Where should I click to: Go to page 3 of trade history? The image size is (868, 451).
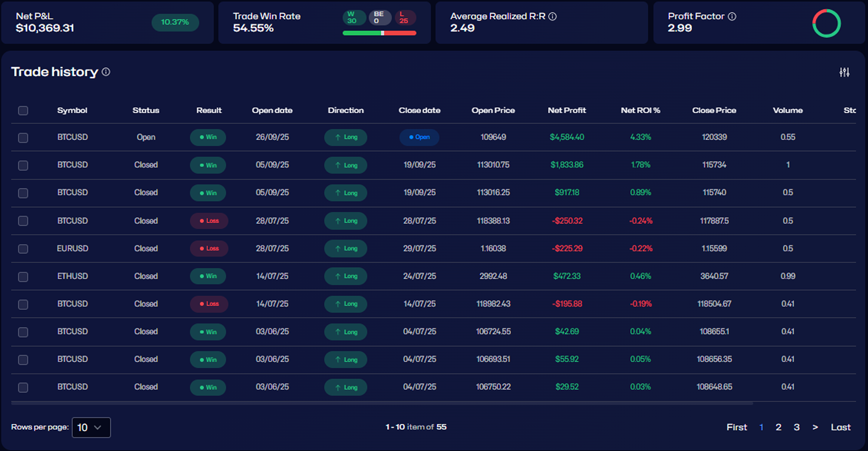tap(797, 427)
